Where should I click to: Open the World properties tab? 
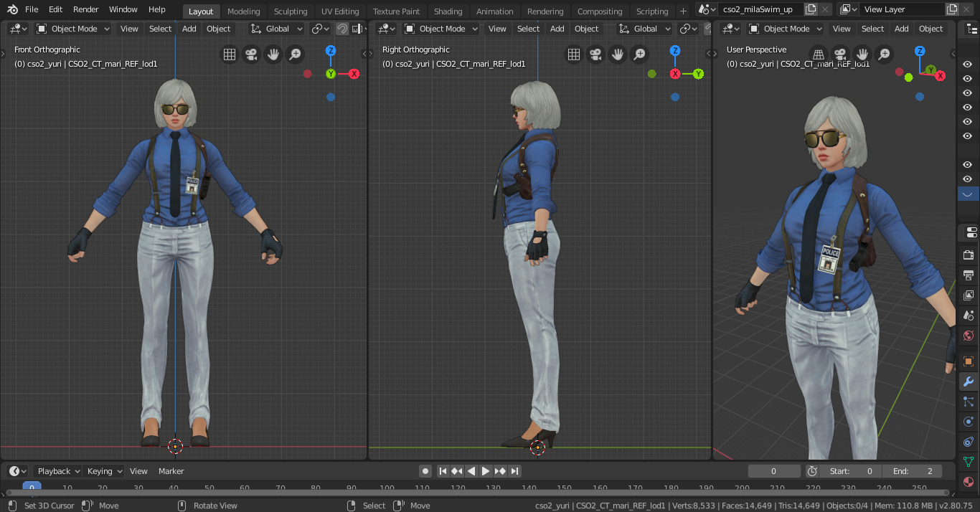pos(968,336)
